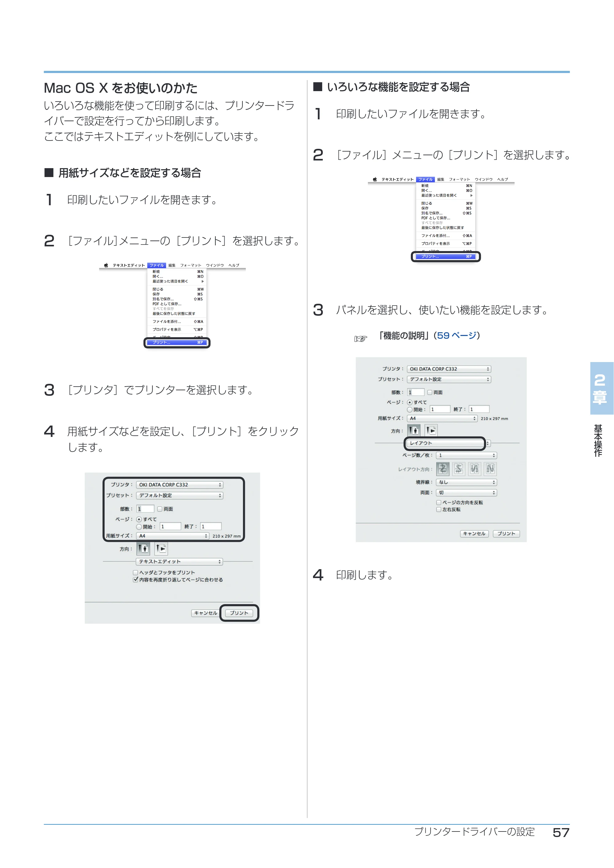Choose the Z-shaped layout direction icon
This screenshot has width=614, height=868.
[x=443, y=469]
